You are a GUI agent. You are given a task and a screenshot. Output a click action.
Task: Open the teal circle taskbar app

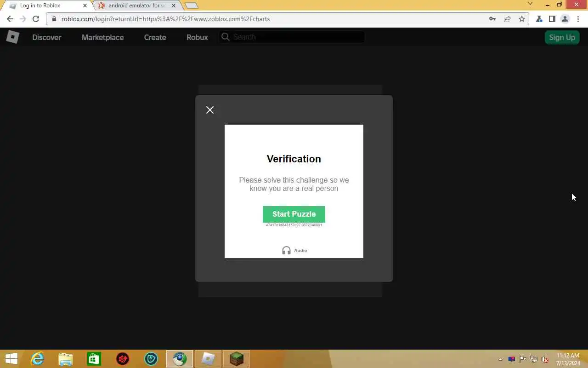coord(151,359)
